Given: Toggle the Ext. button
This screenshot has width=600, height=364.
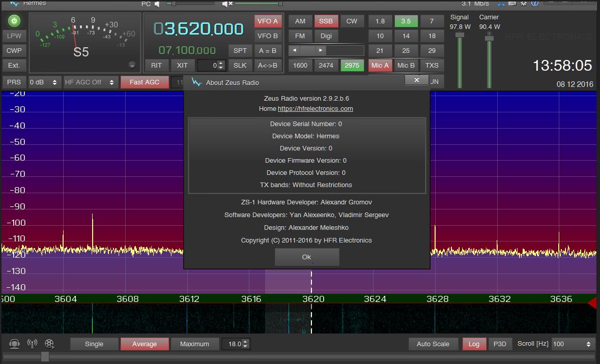Looking at the screenshot, I should pos(14,66).
